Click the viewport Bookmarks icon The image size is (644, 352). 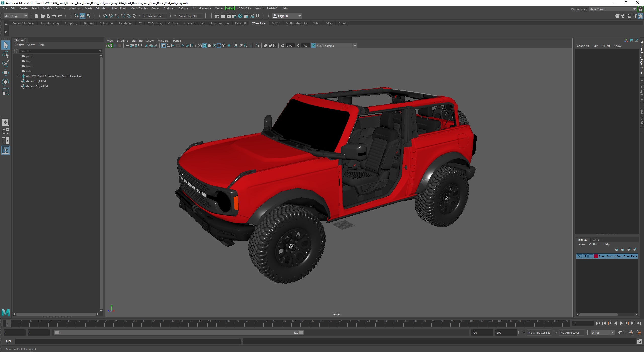pos(142,46)
